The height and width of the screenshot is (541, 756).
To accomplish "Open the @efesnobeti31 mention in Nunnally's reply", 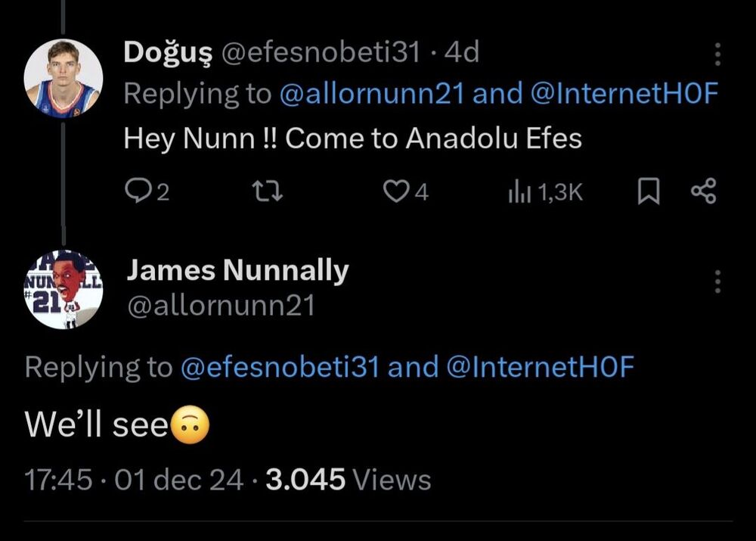I will [x=280, y=367].
